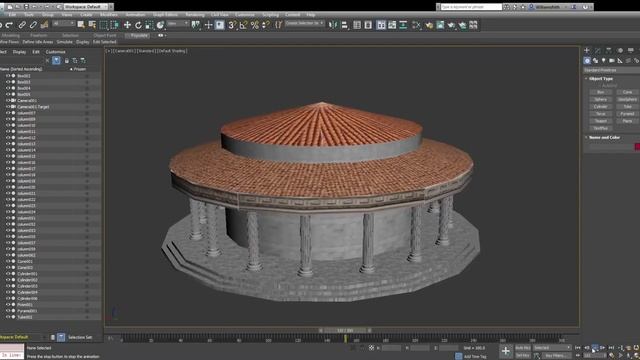Screen dimensions: 640x360
Task: Click the Redo arrow icon
Action: pyautogui.click(x=9, y=25)
